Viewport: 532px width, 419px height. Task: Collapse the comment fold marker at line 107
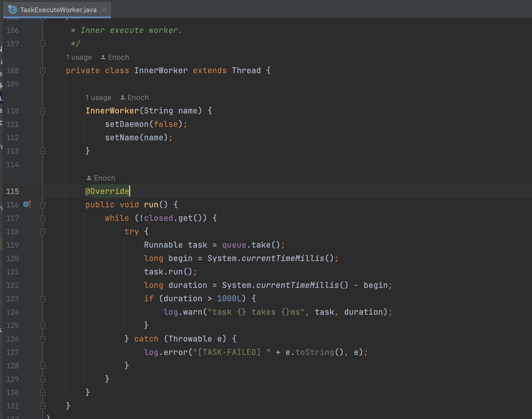coord(43,44)
